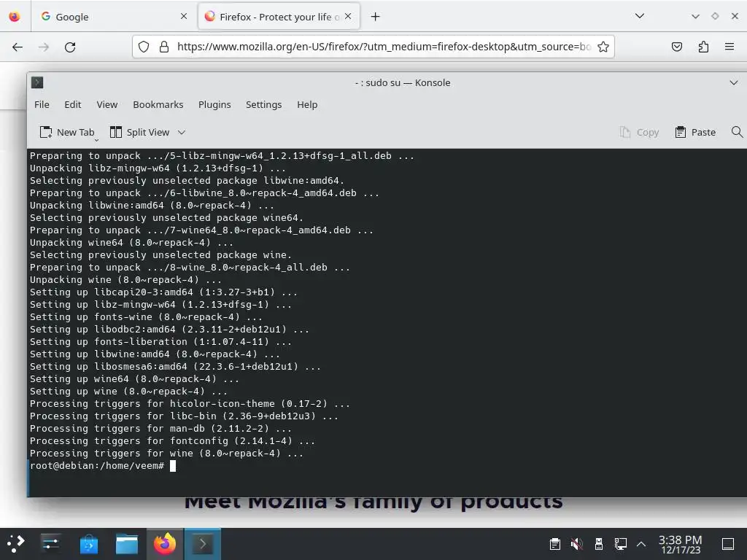Screen dimensions: 747x560
Task: Open Save to Pocket icon in Firefox
Action: pyautogui.click(x=676, y=47)
